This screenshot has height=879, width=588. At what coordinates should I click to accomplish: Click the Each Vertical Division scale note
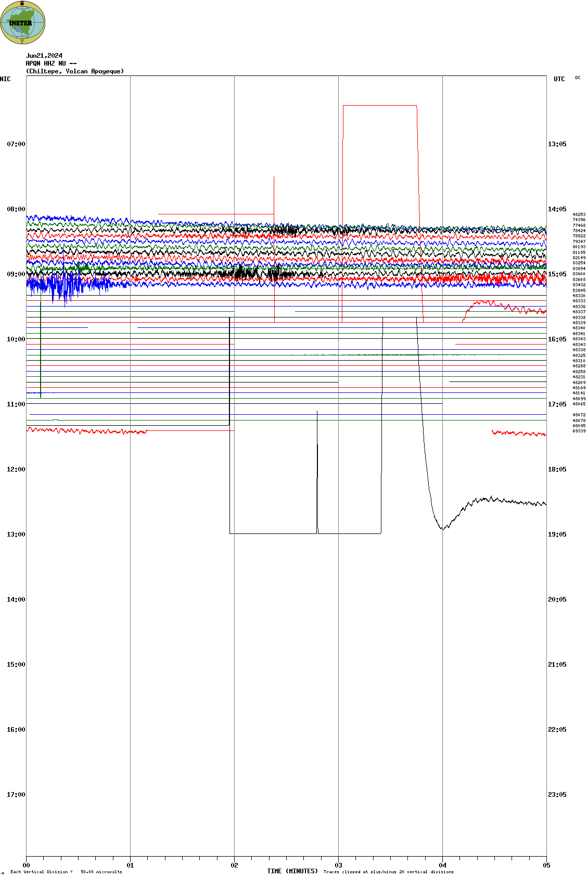click(66, 872)
